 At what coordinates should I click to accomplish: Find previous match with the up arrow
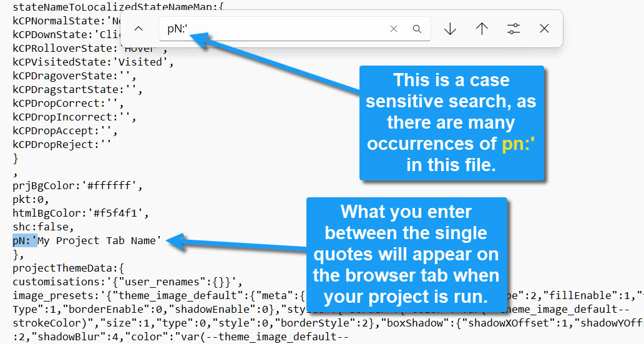[482, 29]
